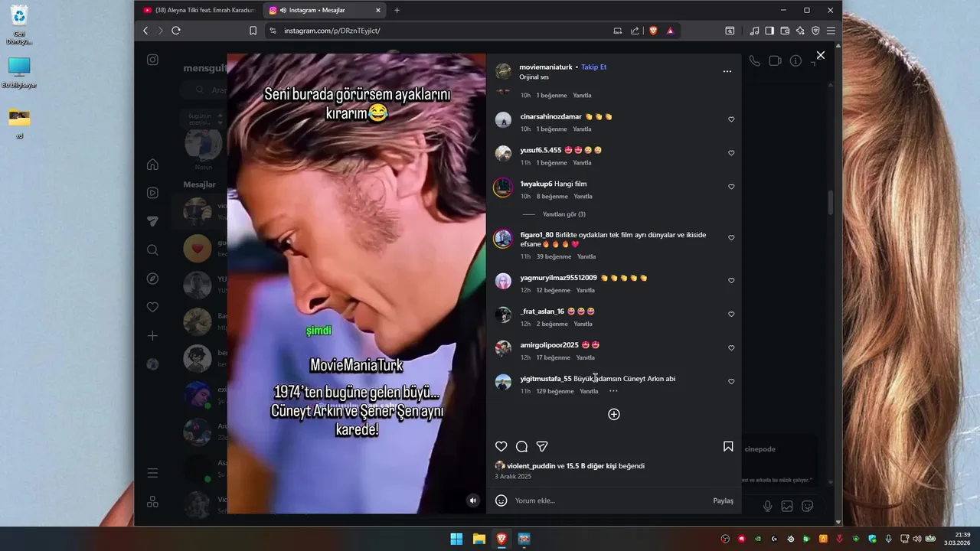
Task: Open the hamburger More menu in the Instagram sidebar
Action: click(x=152, y=473)
